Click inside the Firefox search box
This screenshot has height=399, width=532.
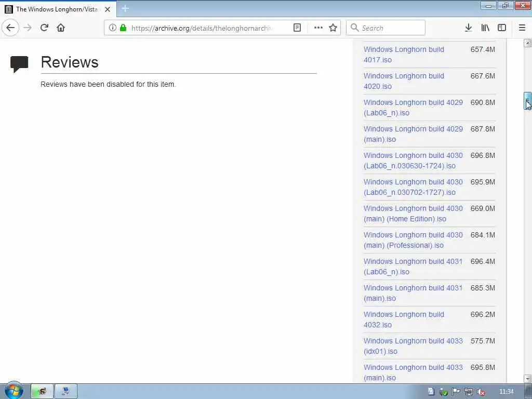(x=386, y=28)
